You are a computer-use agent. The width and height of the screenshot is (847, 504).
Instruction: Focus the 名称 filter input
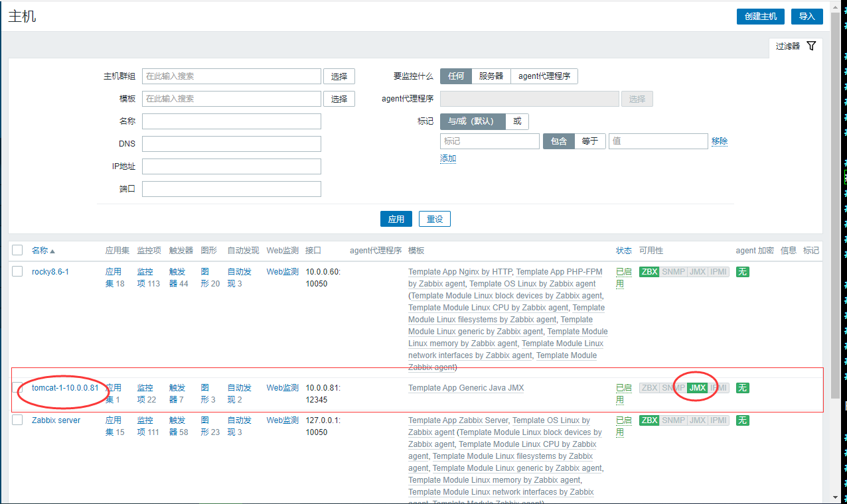click(x=232, y=121)
